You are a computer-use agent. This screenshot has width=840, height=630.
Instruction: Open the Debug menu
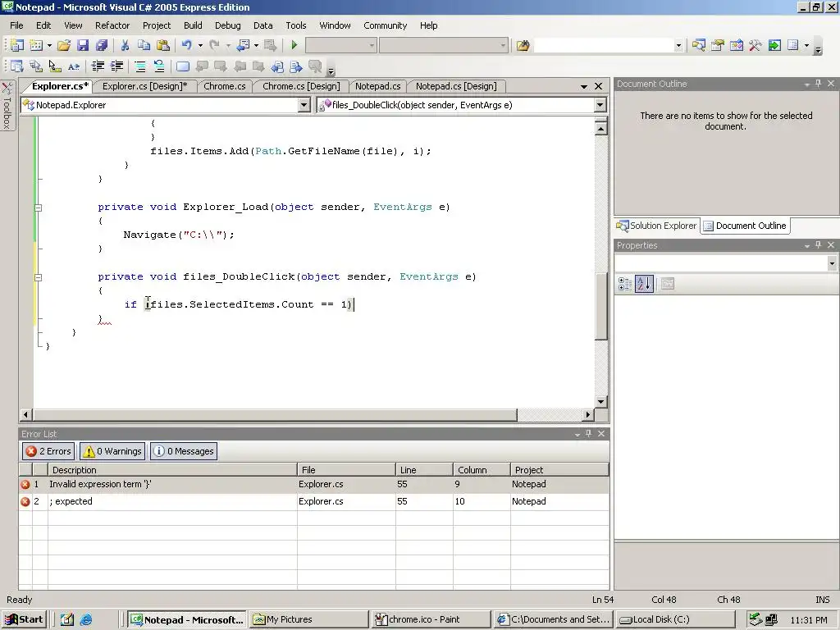(x=228, y=25)
